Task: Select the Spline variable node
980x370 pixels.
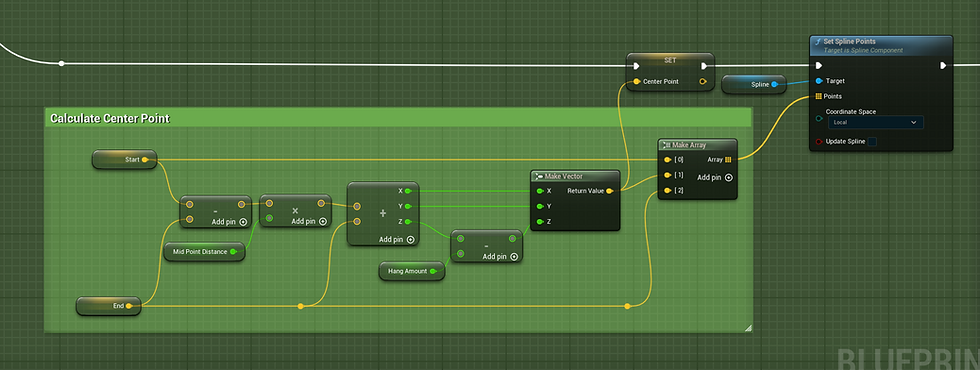Action: tap(753, 84)
